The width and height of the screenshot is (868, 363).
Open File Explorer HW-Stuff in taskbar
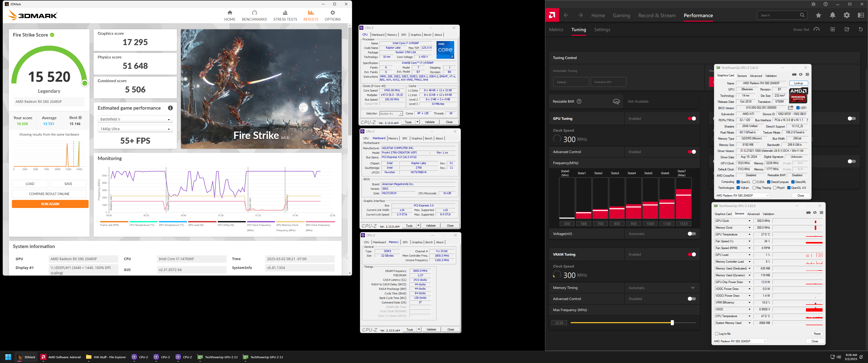coord(106,357)
